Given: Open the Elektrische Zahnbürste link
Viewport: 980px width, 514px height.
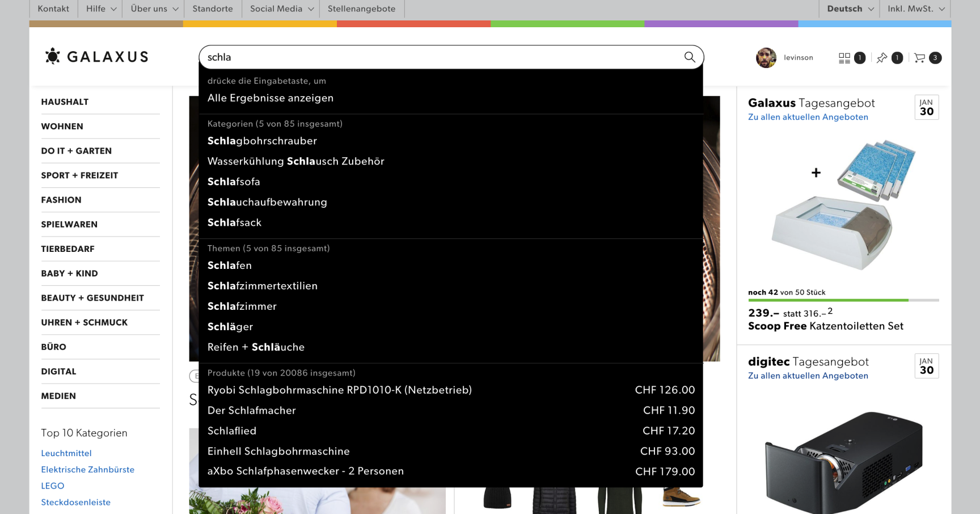Looking at the screenshot, I should (x=88, y=470).
